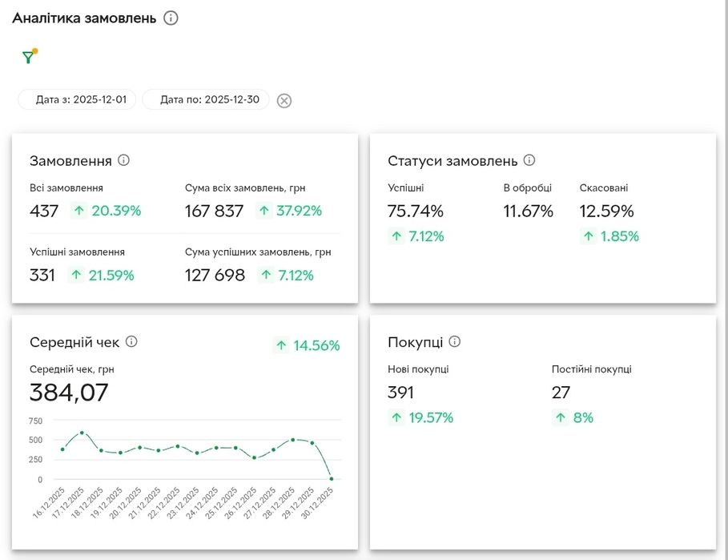728x560 pixels.
Task: Clear the date filters with X icon
Action: (x=284, y=100)
